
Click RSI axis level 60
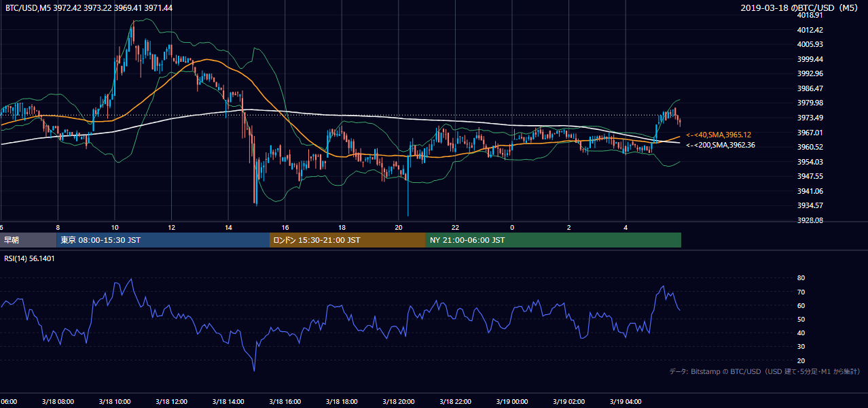tap(801, 305)
